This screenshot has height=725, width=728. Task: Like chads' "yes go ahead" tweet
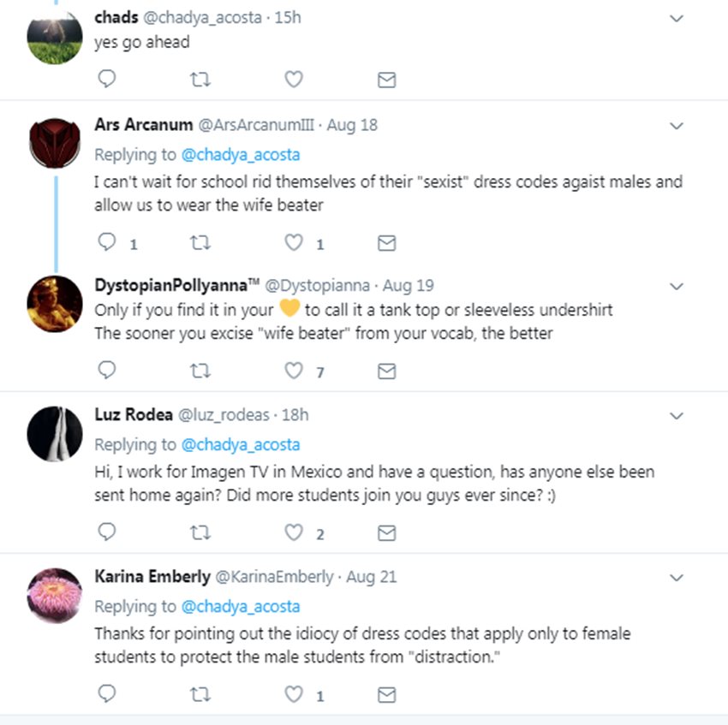[294, 80]
